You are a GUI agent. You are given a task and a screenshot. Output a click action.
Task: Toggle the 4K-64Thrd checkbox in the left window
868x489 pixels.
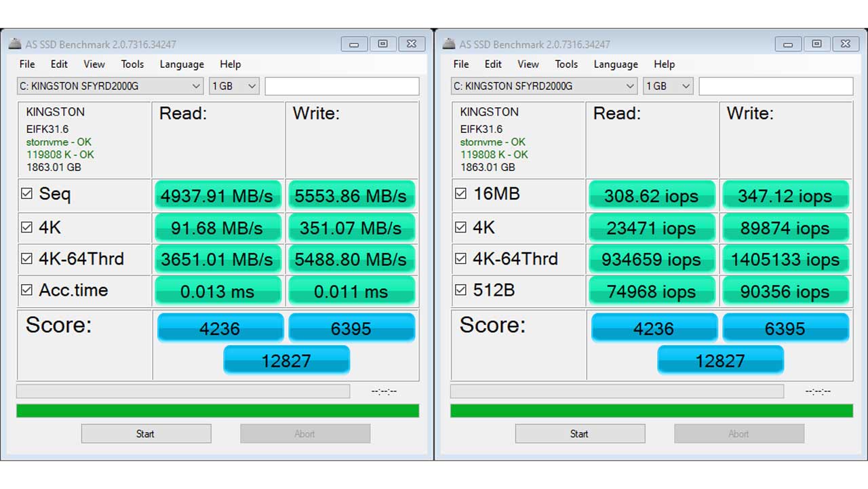coord(26,258)
